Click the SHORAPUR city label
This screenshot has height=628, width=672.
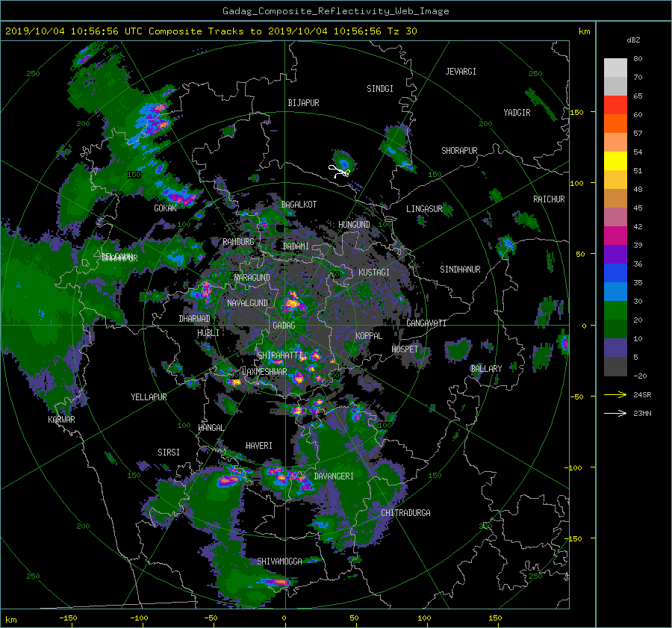coord(459,151)
